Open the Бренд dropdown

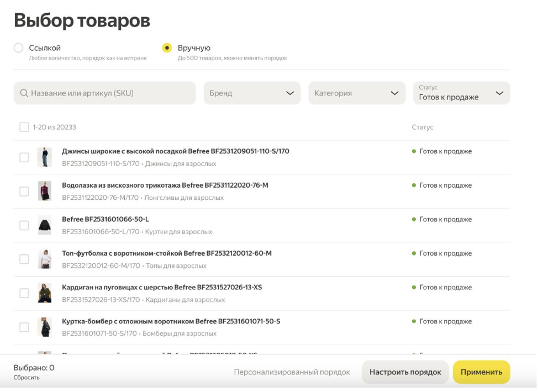252,93
